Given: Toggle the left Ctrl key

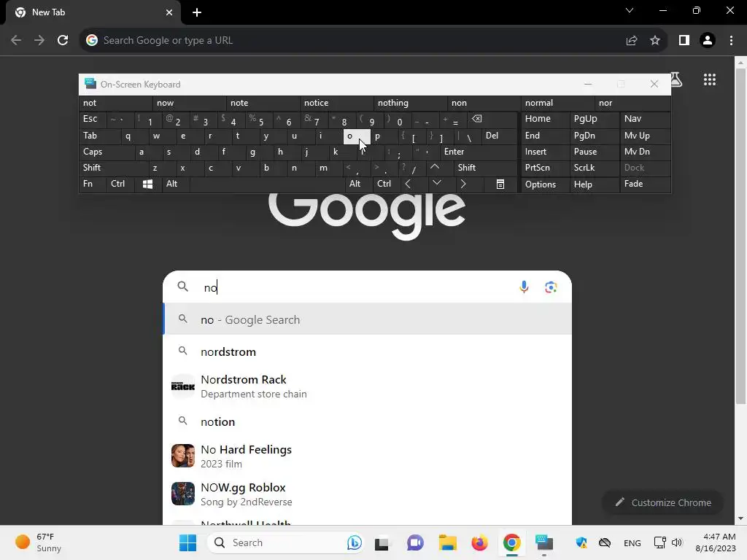Looking at the screenshot, I should click(121, 184).
